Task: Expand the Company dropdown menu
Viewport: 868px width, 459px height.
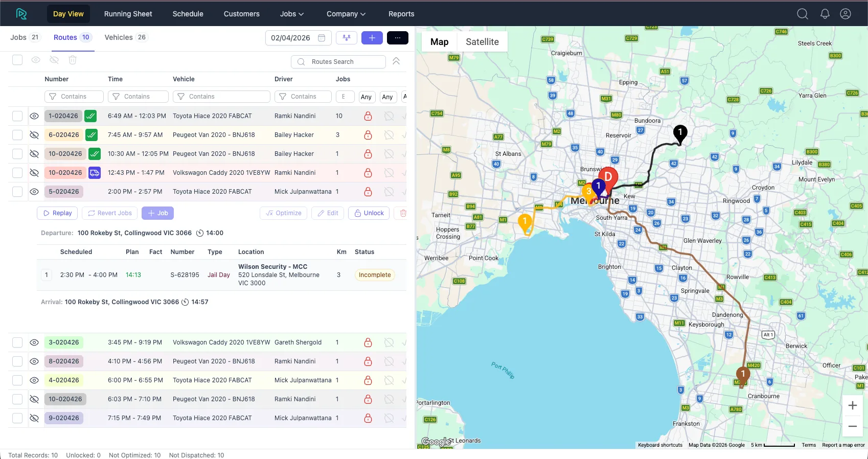Action: [x=346, y=14]
